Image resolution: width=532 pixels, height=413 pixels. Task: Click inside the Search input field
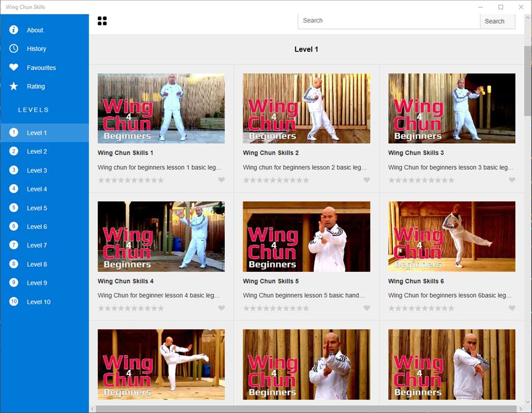(x=389, y=21)
